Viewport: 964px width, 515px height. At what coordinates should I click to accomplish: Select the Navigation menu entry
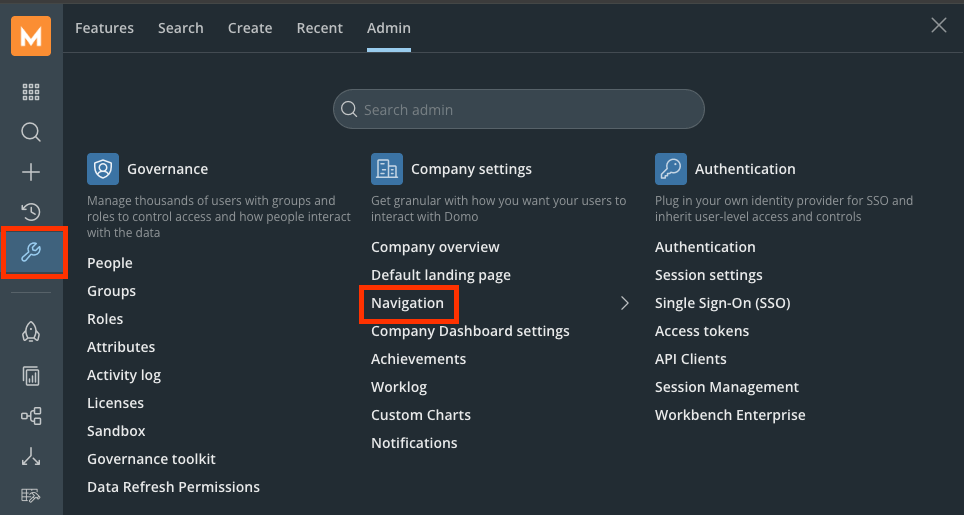pyautogui.click(x=407, y=303)
